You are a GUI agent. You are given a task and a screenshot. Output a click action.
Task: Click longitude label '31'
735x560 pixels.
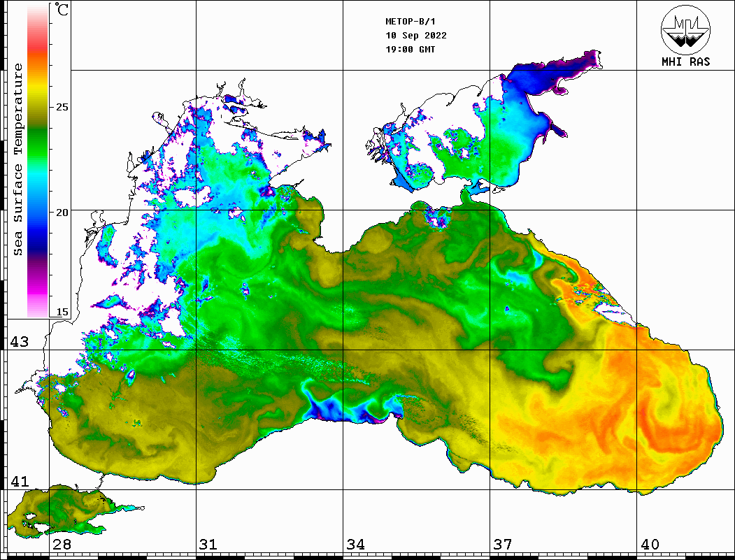tap(208, 544)
